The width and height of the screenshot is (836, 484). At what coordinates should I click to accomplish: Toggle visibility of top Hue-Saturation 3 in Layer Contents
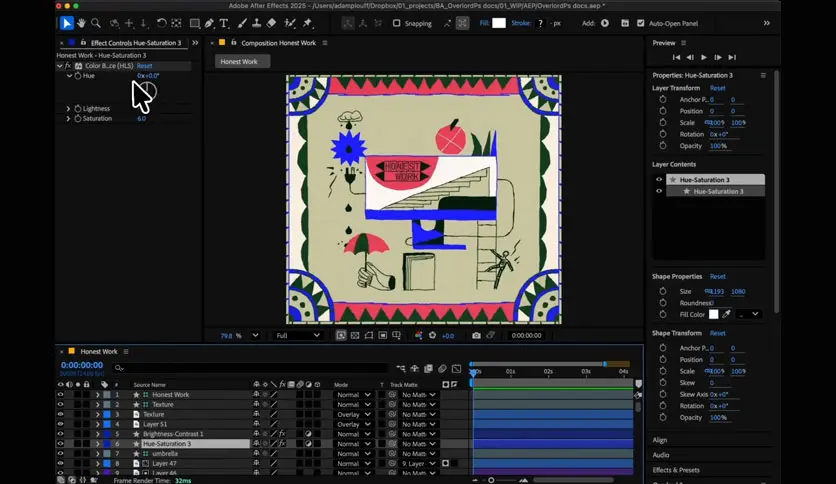(x=659, y=180)
